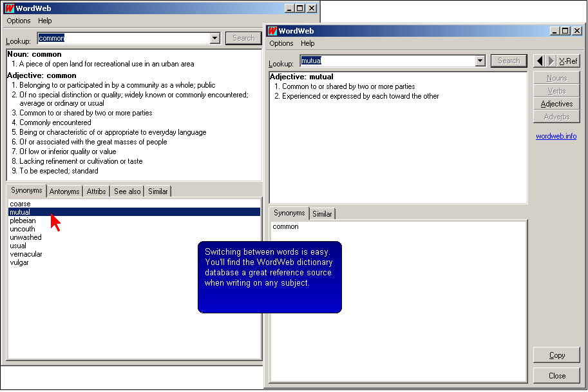Image resolution: width=588 pixels, height=392 pixels.
Task: Switch to the Antonyms tab
Action: pos(64,191)
